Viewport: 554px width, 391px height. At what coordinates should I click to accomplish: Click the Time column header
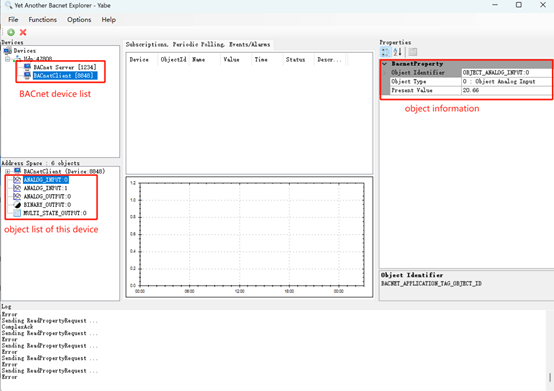coord(267,60)
